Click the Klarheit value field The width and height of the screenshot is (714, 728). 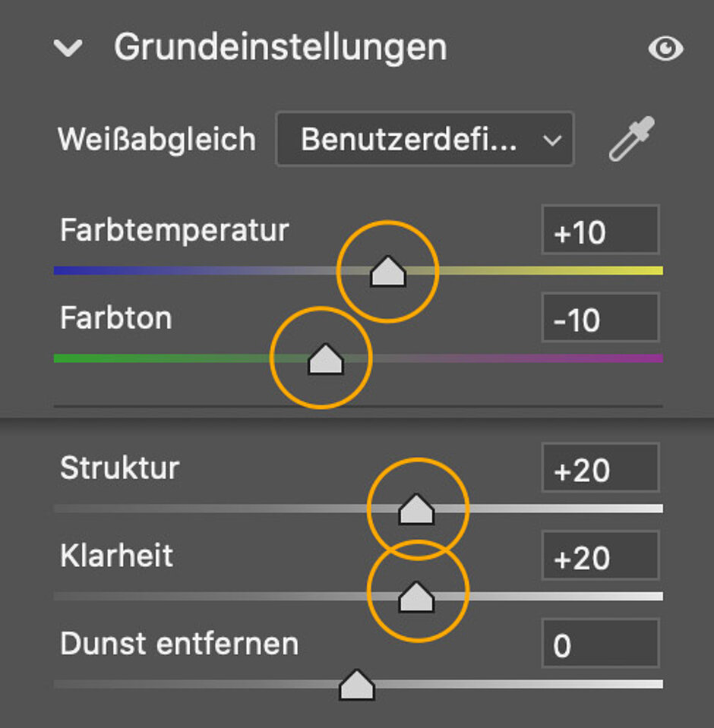tap(600, 558)
